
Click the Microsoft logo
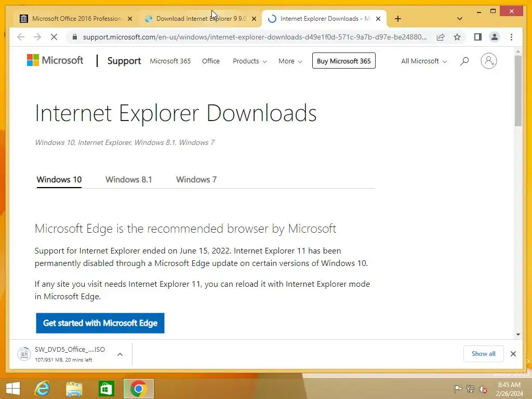click(55, 60)
